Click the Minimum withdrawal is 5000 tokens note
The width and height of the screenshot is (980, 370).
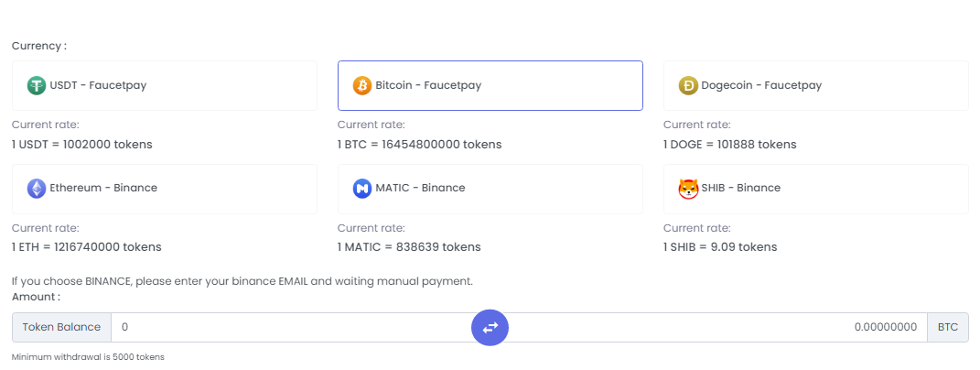coord(88,357)
